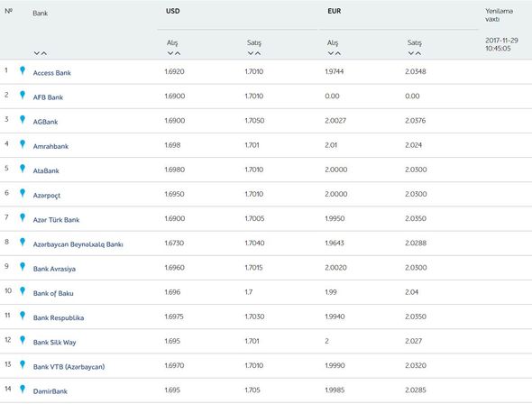Go to Azər Türk Bank page

56,219
